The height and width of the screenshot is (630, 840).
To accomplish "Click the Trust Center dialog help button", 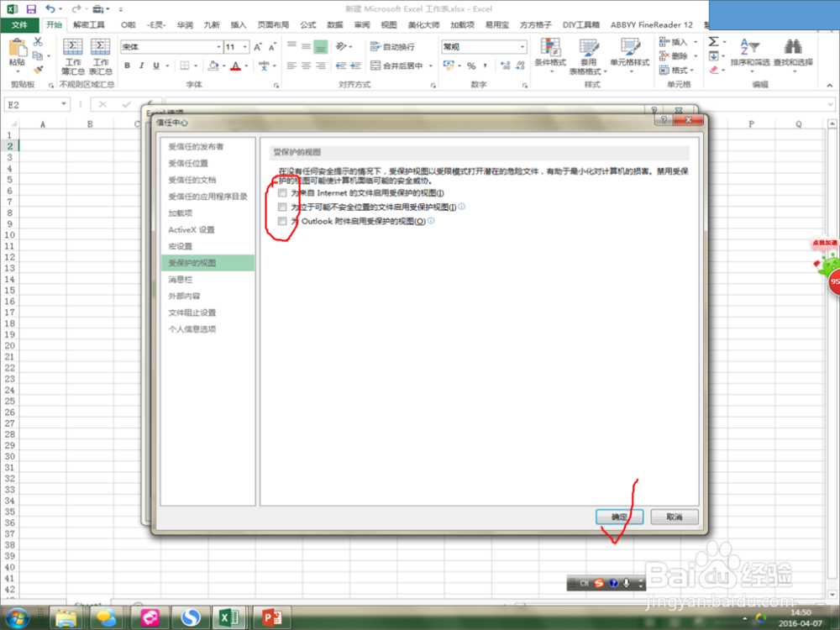I will [x=664, y=119].
